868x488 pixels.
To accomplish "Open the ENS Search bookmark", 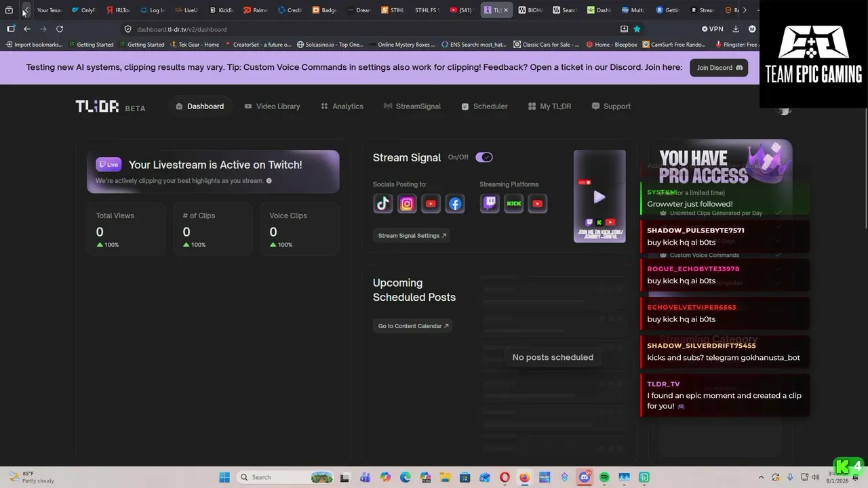I will coord(473,45).
